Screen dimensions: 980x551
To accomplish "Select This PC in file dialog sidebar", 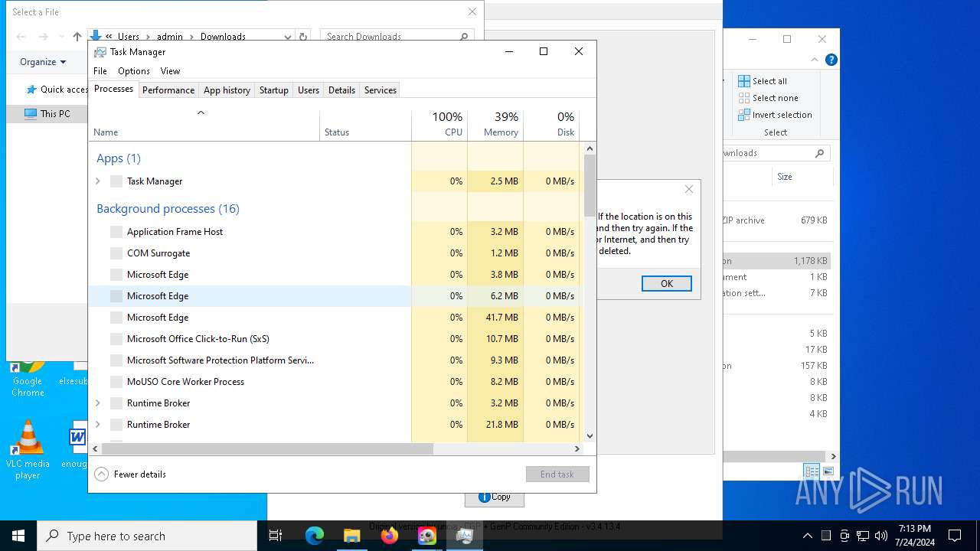I will 47,113.
